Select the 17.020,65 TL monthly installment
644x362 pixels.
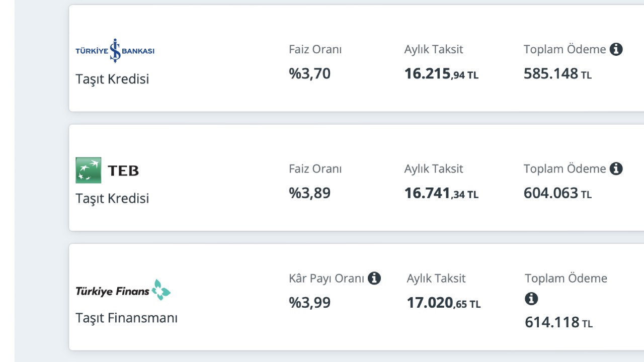tap(444, 303)
